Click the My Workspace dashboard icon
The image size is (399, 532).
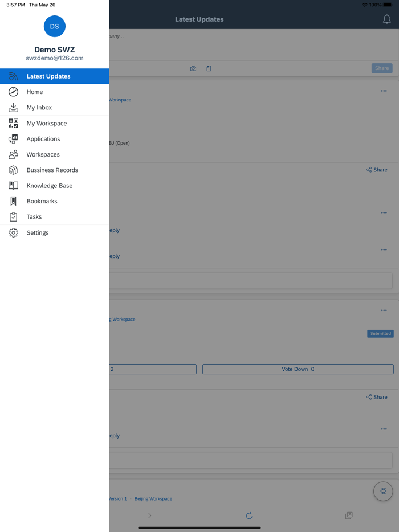coord(13,123)
